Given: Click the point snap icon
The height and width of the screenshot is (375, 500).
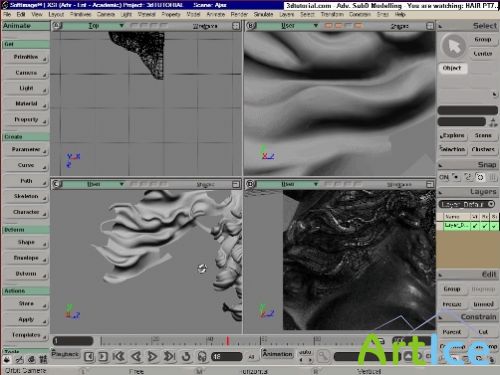Looking at the screenshot, I should coord(456,177).
